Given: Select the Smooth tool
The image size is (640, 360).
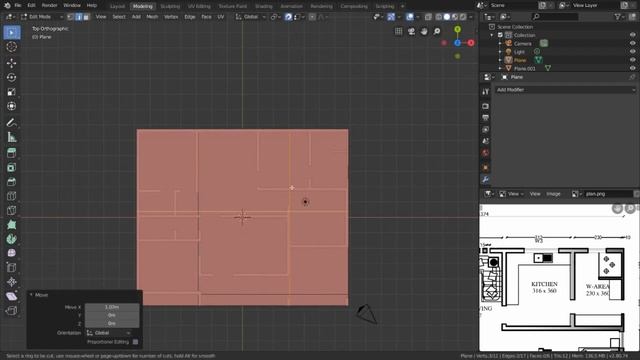Looking at the screenshot, I should [11, 253].
